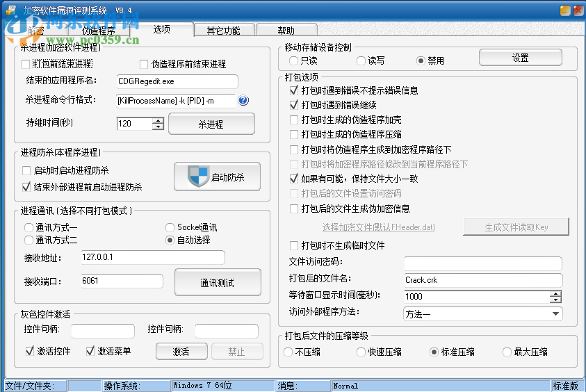Open the 访问外部程序方法 dropdown
586x392 pixels.
click(x=483, y=314)
